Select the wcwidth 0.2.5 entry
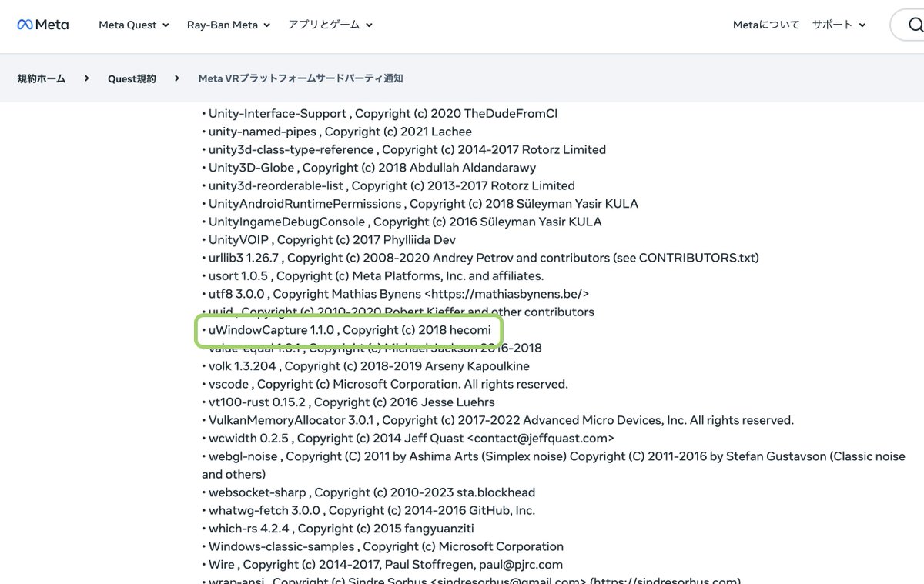This screenshot has width=924, height=584. 408,439
